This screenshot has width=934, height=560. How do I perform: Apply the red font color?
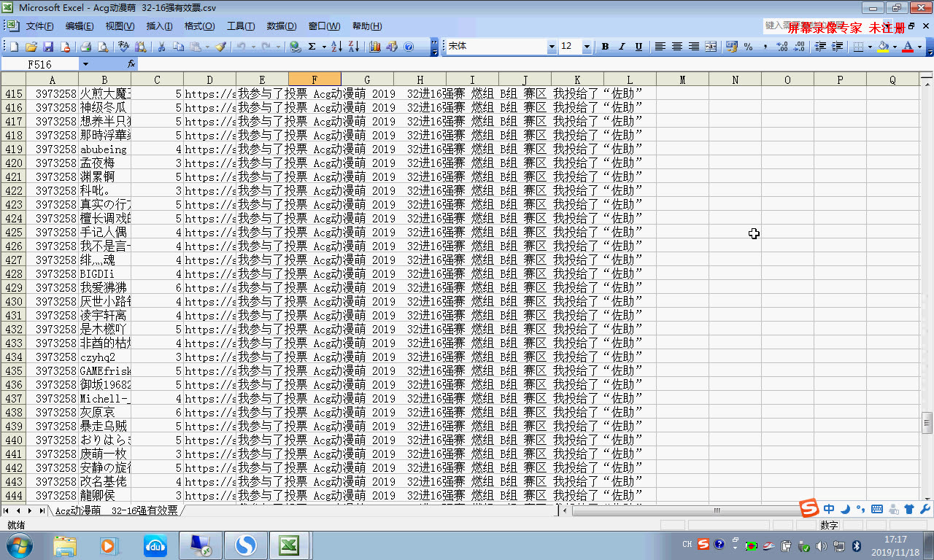(x=908, y=47)
